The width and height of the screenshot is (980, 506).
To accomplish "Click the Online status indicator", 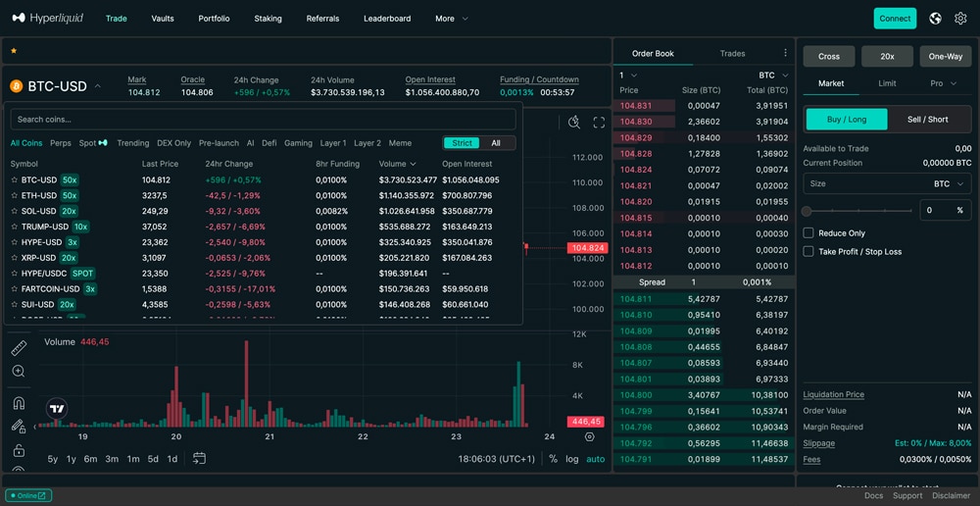I will click(30, 496).
